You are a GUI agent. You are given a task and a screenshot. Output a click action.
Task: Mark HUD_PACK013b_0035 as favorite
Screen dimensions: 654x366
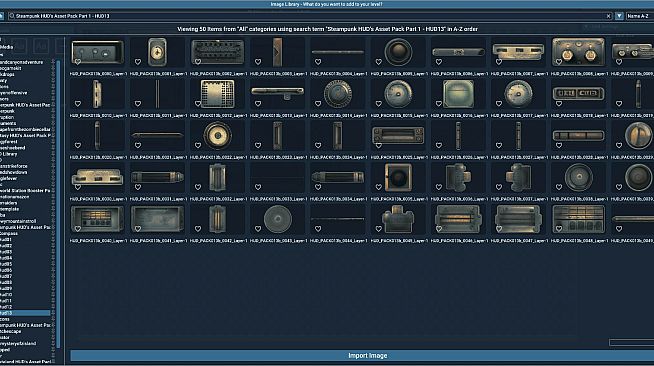[378, 187]
